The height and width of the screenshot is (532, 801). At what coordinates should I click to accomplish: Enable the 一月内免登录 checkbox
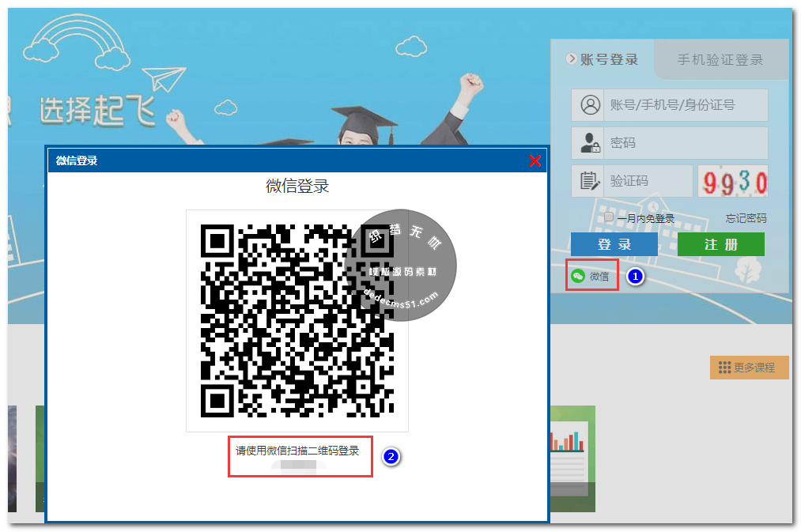[608, 217]
